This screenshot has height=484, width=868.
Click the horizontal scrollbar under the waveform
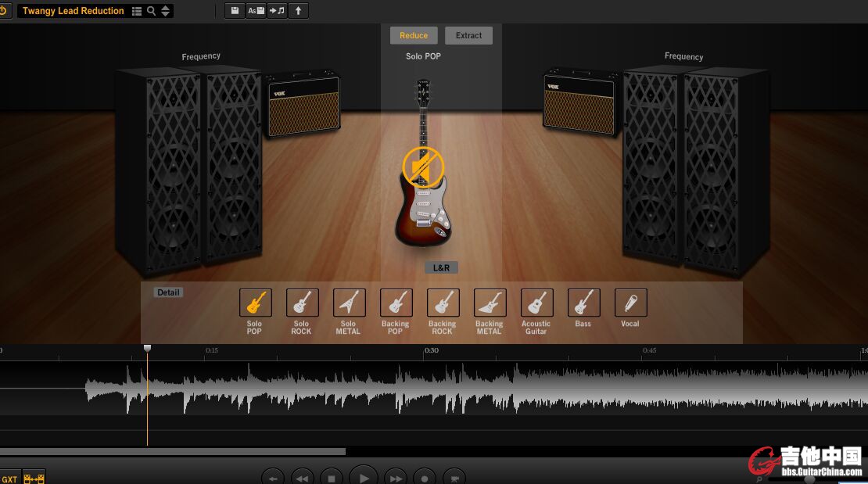point(172,451)
